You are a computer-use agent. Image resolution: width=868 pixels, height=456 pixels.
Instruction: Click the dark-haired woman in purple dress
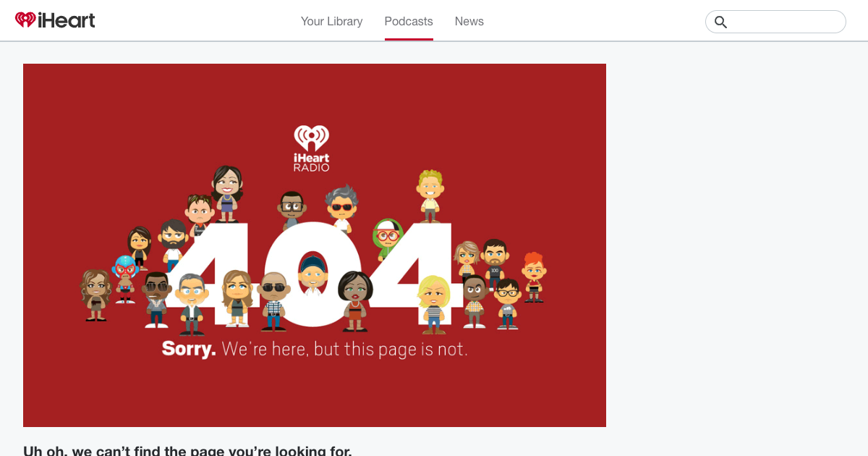[227, 194]
